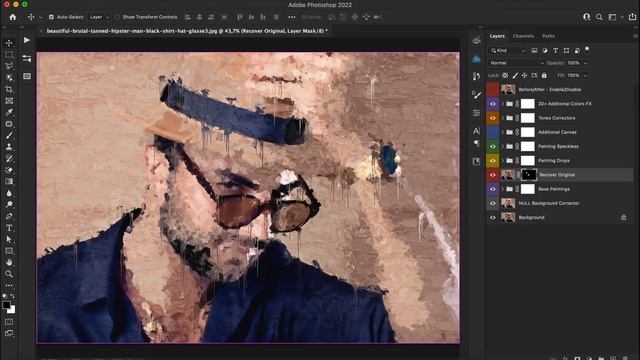
Task: Select the Frame tool
Action: 9,100
